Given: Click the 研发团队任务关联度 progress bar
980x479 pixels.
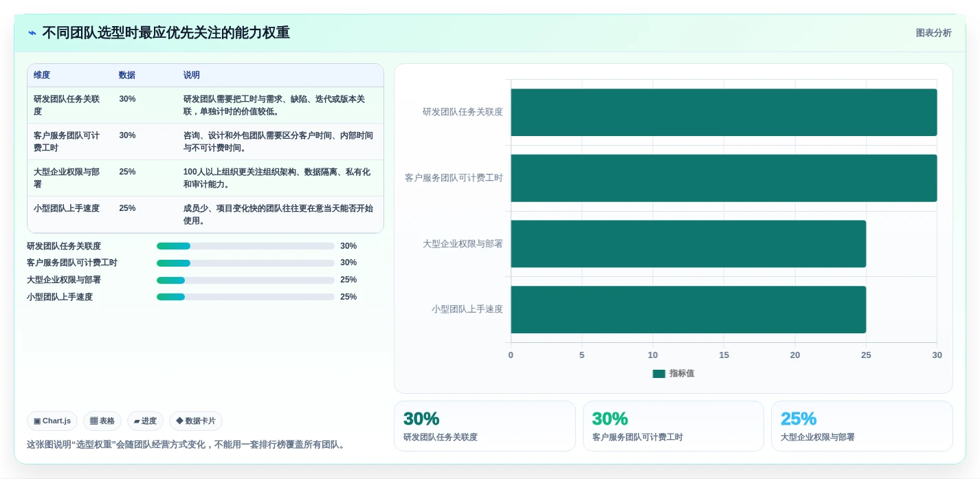Looking at the screenshot, I should click(x=245, y=246).
